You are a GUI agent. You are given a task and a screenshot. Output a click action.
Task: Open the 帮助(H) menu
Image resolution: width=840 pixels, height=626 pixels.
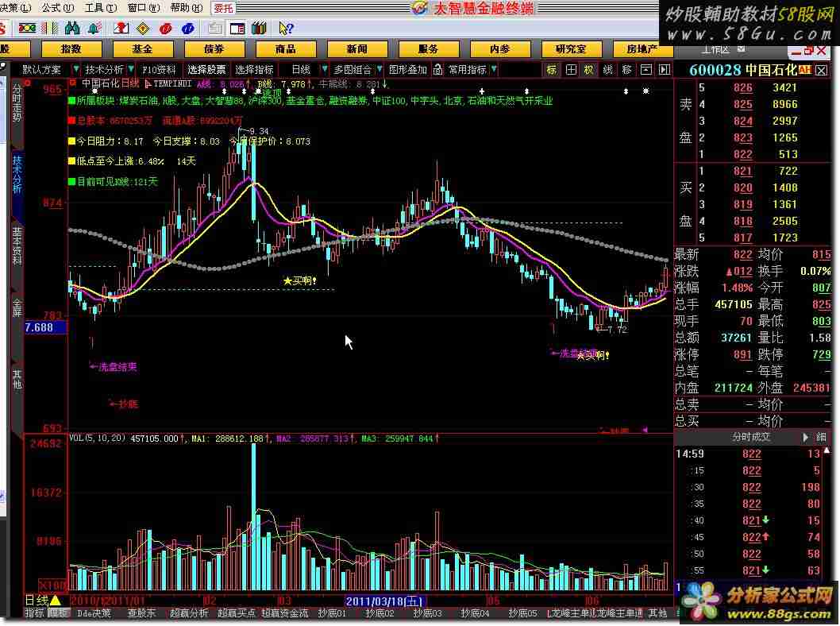(187, 7)
